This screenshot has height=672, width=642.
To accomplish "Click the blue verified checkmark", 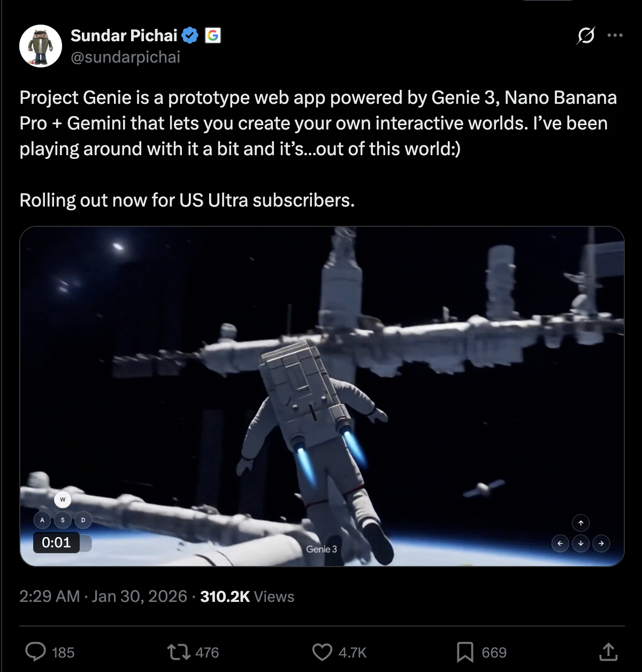I will coord(190,35).
